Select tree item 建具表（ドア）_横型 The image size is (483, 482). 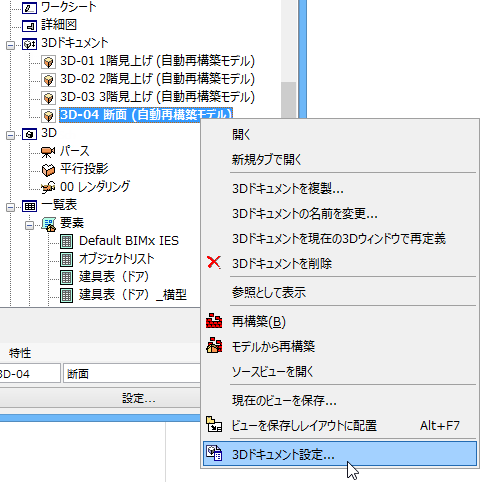(x=133, y=295)
